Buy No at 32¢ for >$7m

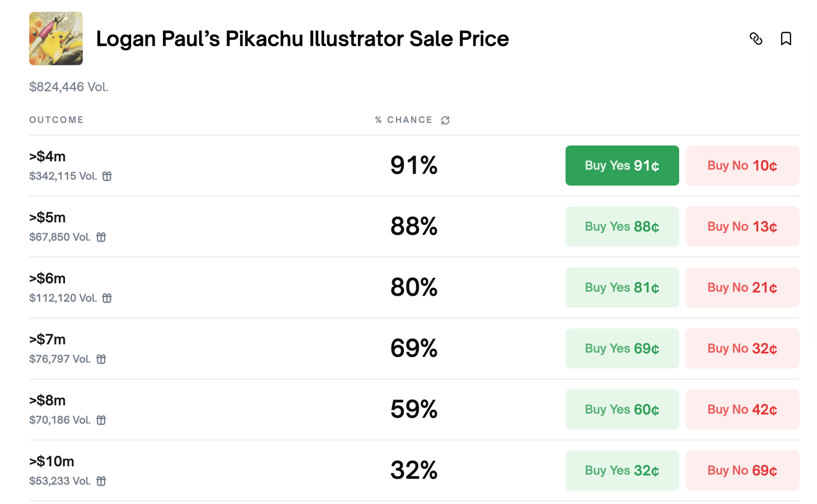point(742,348)
